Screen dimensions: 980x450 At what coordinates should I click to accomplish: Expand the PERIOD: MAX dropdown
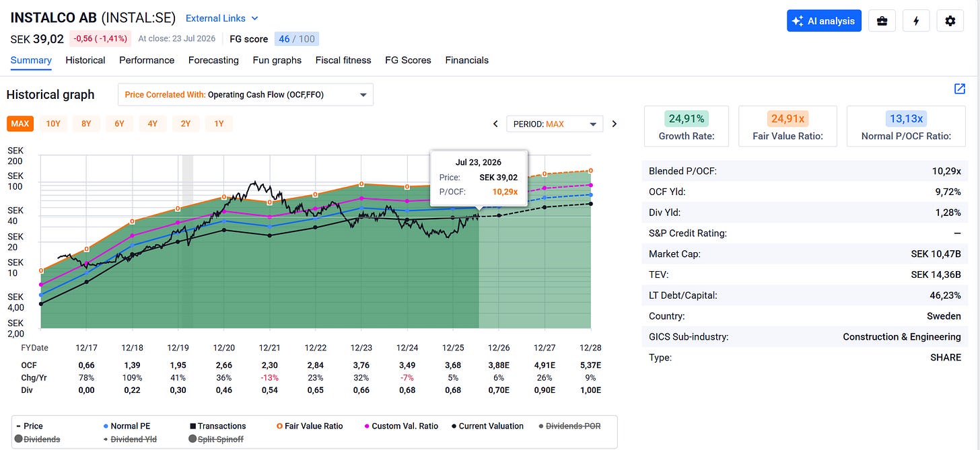coord(555,124)
